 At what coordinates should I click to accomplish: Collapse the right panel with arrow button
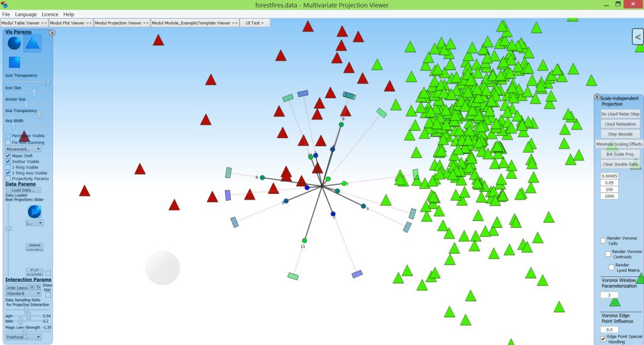(x=638, y=38)
